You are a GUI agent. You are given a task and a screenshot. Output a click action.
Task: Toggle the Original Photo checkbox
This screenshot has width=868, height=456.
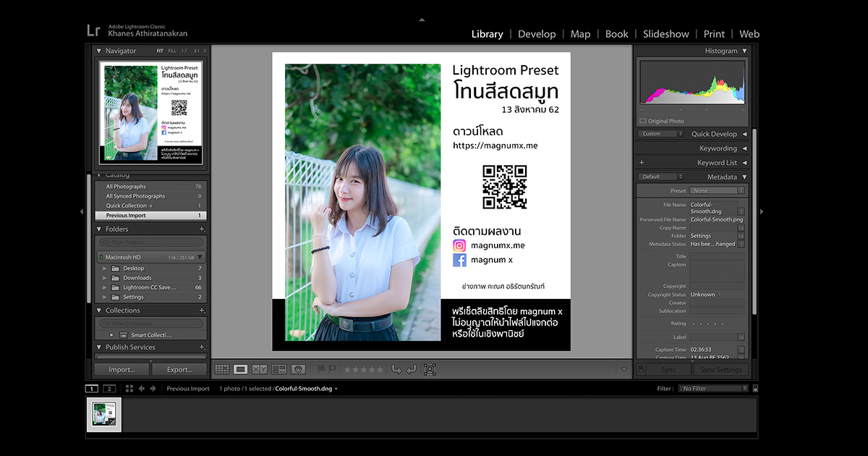point(642,121)
